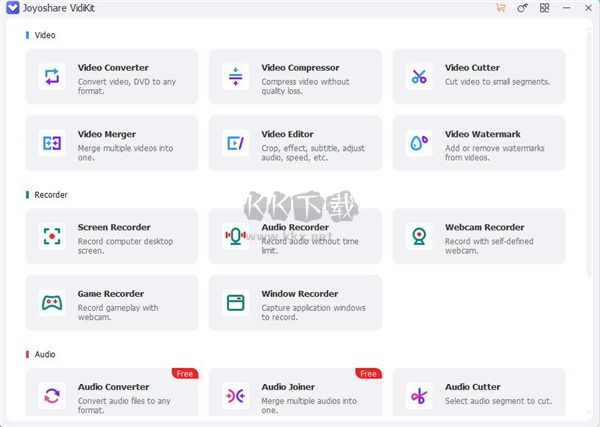Click 'Merge multiple videos into one.' text

tap(125, 153)
